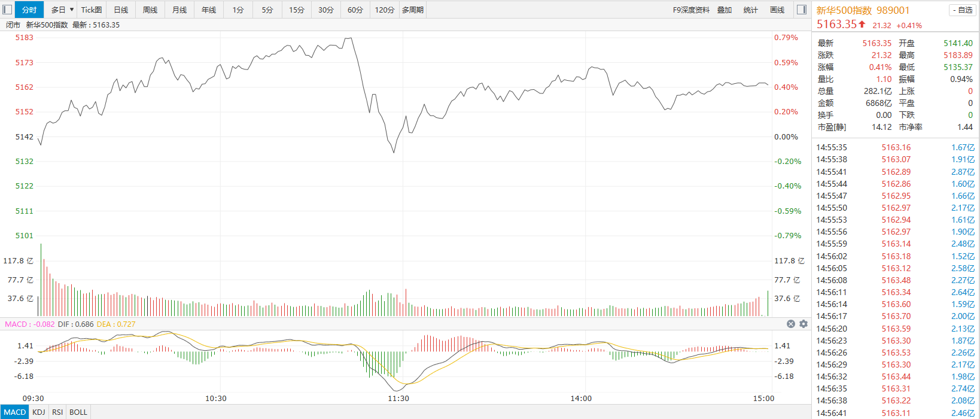Switch to the Tick图 view
The height and width of the screenshot is (419, 980).
point(92,10)
